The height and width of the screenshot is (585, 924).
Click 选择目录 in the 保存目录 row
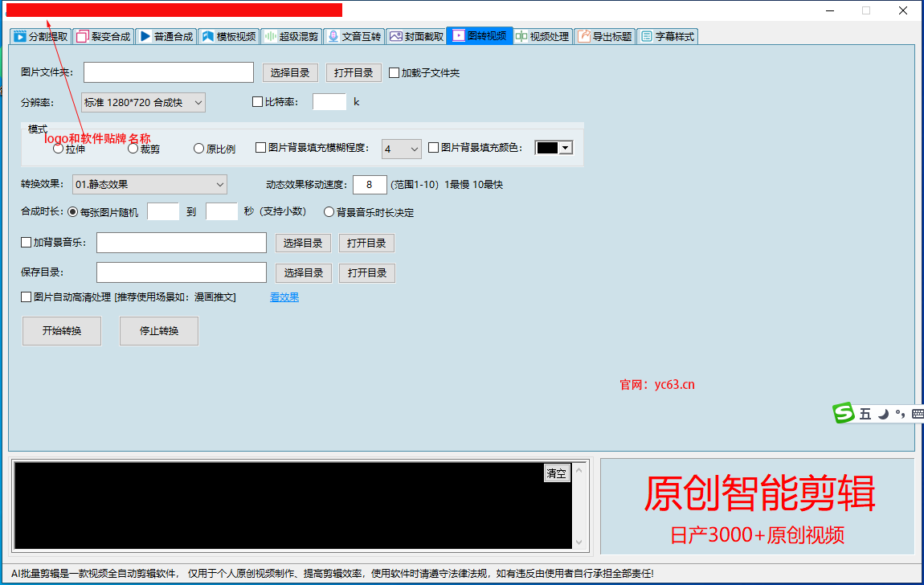click(304, 272)
